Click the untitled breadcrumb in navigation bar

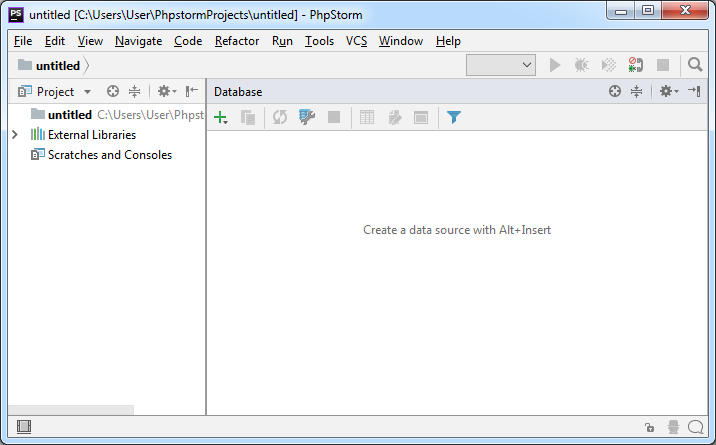point(57,66)
